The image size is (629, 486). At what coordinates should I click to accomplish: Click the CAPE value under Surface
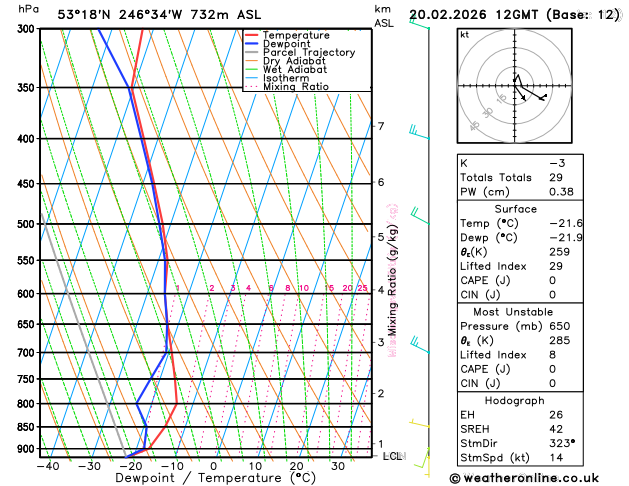(x=552, y=280)
